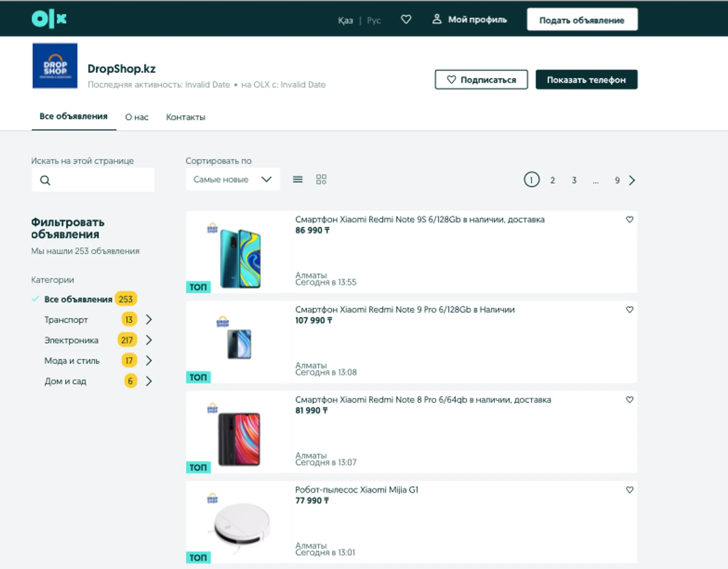Screen dimensions: 728x569
Task: Go to page 3
Action: (574, 180)
